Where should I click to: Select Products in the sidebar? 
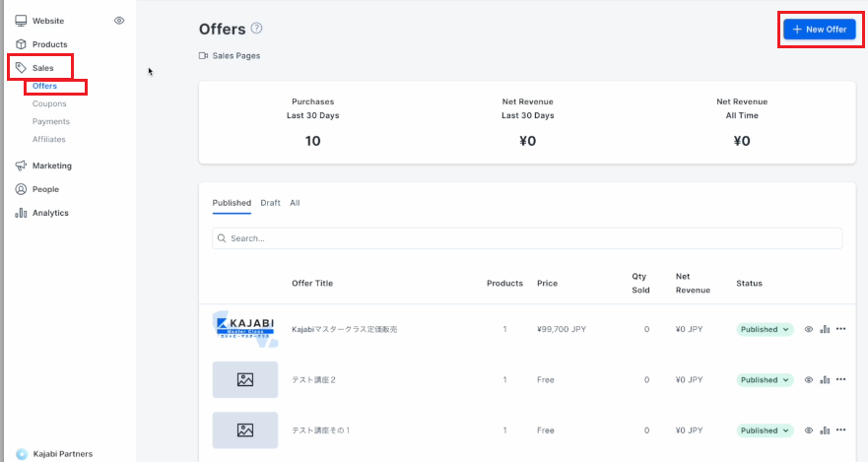coord(50,44)
